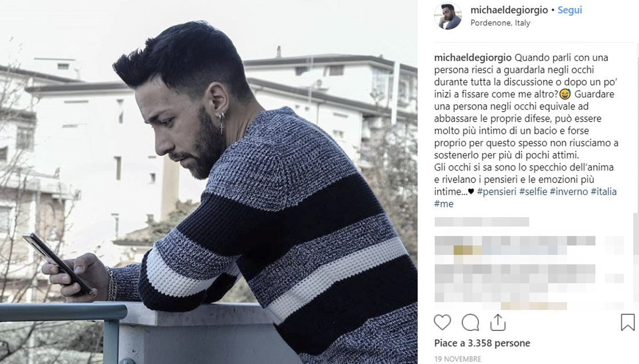Click the first blurred commenter username
Screen dimensions: 639x364
481,222
